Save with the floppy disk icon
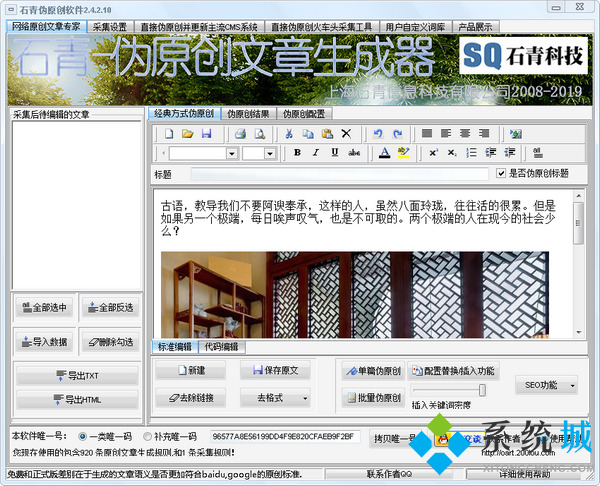This screenshot has height=486, width=600. (207, 134)
